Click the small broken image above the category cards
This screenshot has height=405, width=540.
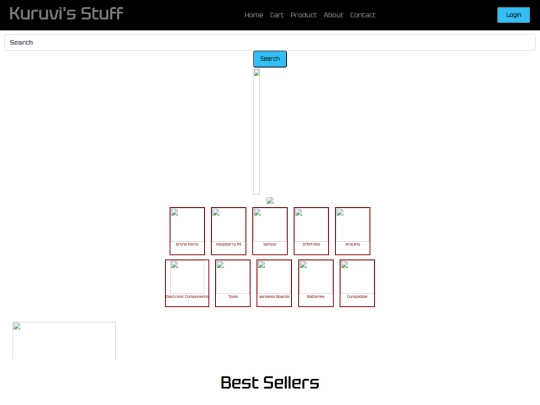tap(270, 200)
